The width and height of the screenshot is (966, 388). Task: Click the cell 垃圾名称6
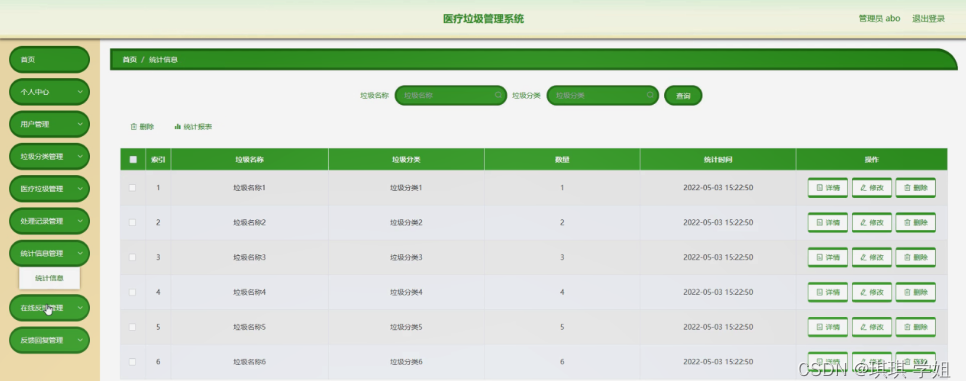tap(250, 362)
